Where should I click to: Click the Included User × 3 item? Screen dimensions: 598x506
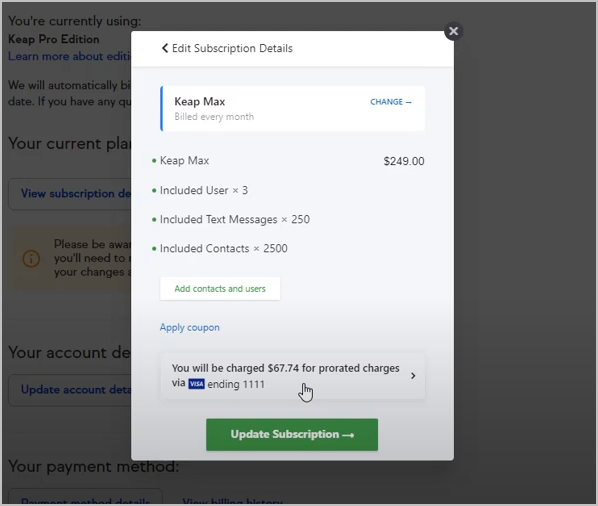click(x=204, y=190)
